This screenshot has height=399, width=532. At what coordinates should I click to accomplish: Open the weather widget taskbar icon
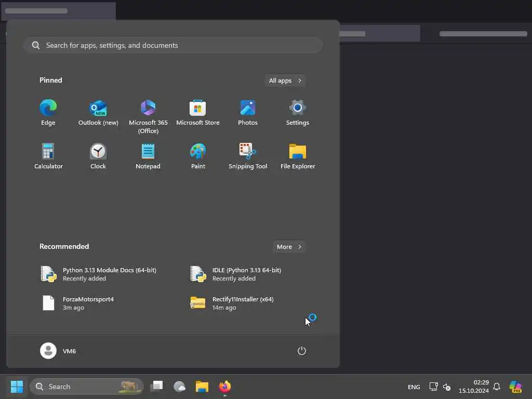coord(179,387)
